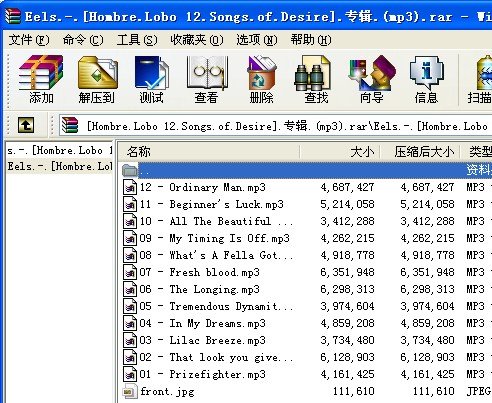Click the parent folder '..' icon

(130, 170)
